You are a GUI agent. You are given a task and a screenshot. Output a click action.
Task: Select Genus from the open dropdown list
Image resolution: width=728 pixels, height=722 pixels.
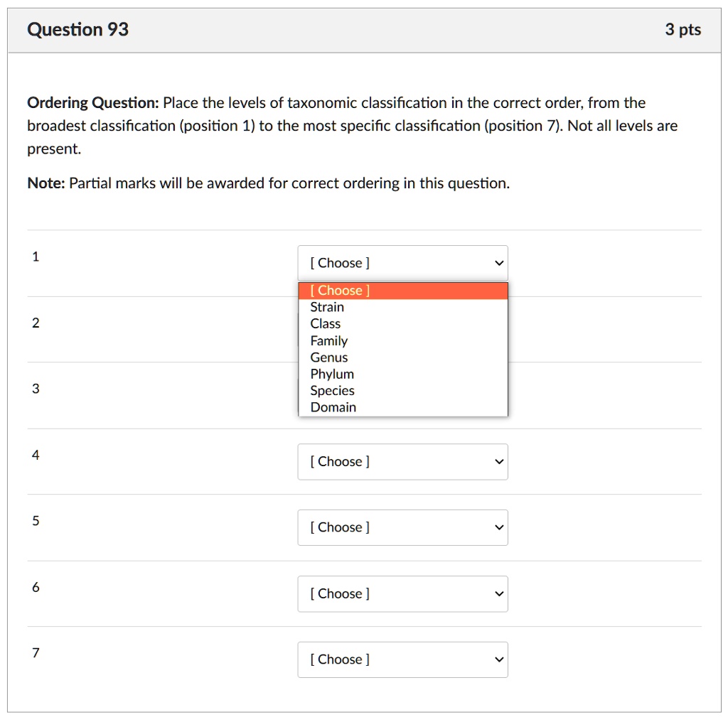point(328,357)
